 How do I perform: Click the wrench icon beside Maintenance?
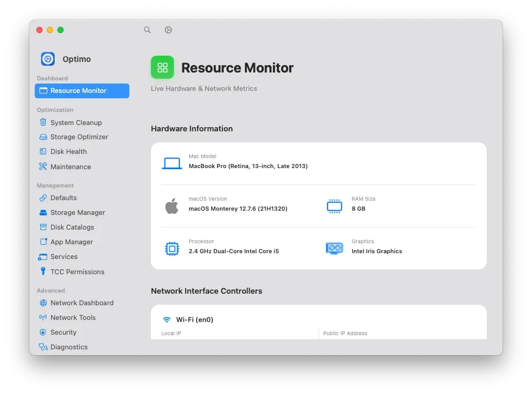[43, 166]
